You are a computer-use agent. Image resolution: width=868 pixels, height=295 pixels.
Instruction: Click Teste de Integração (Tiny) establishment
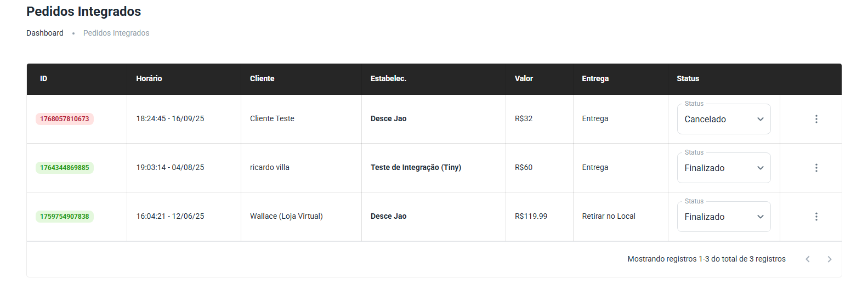pos(416,167)
